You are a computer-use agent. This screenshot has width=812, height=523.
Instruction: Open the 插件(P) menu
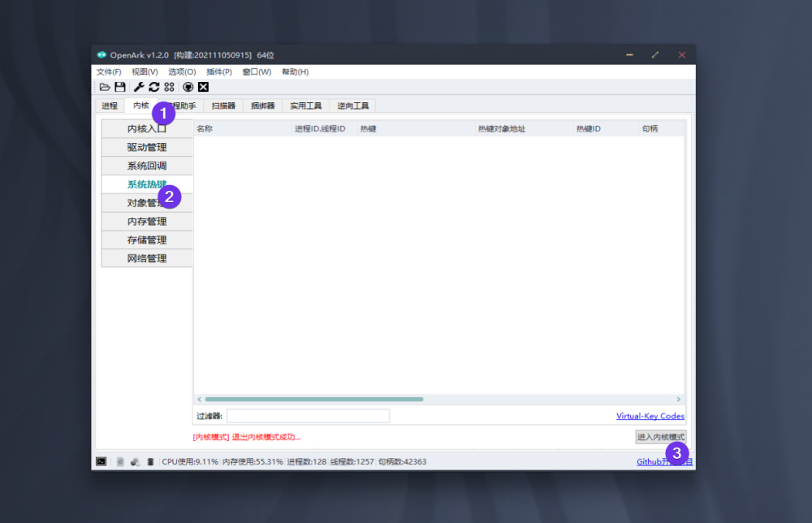[219, 72]
